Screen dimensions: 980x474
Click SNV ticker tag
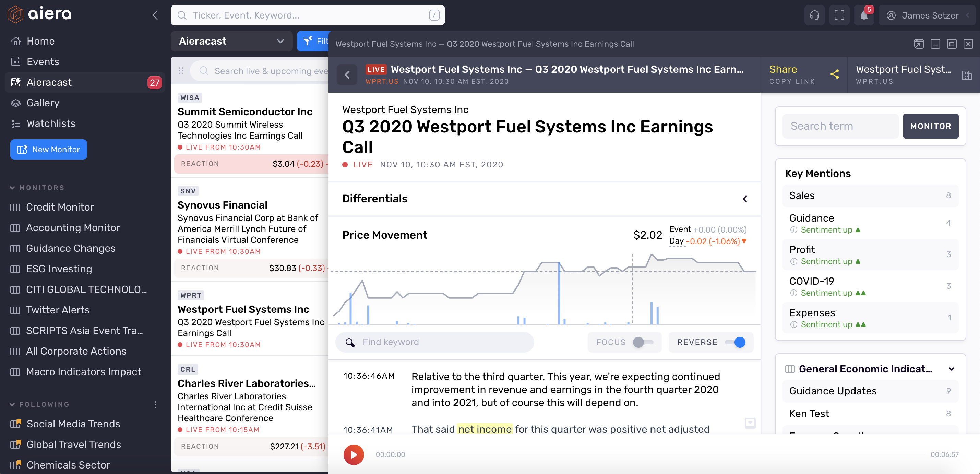coord(188,191)
